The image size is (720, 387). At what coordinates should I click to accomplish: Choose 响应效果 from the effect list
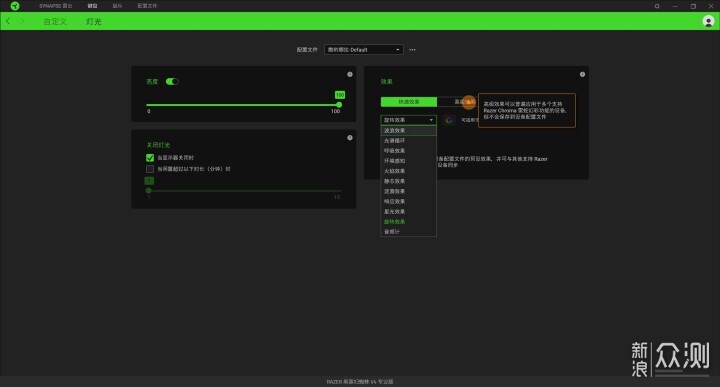coord(408,201)
